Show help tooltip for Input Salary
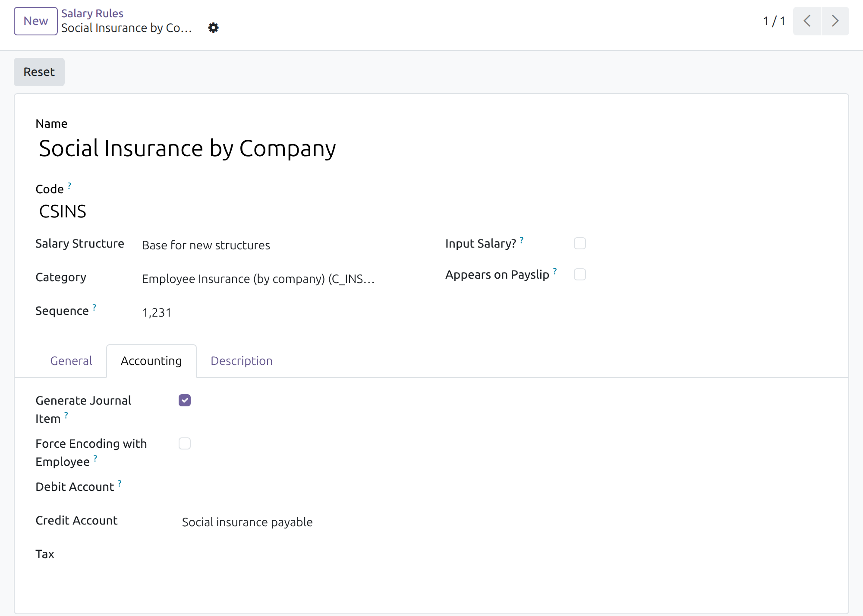 [x=521, y=240]
